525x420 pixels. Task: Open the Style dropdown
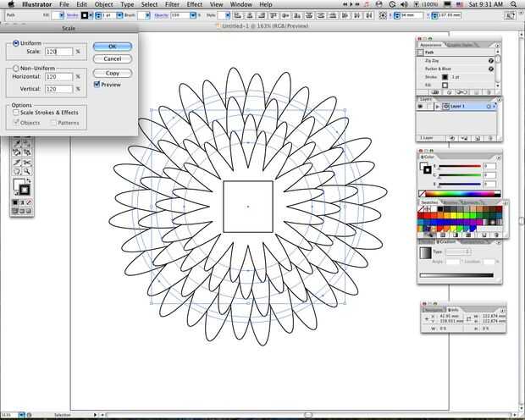coord(228,15)
